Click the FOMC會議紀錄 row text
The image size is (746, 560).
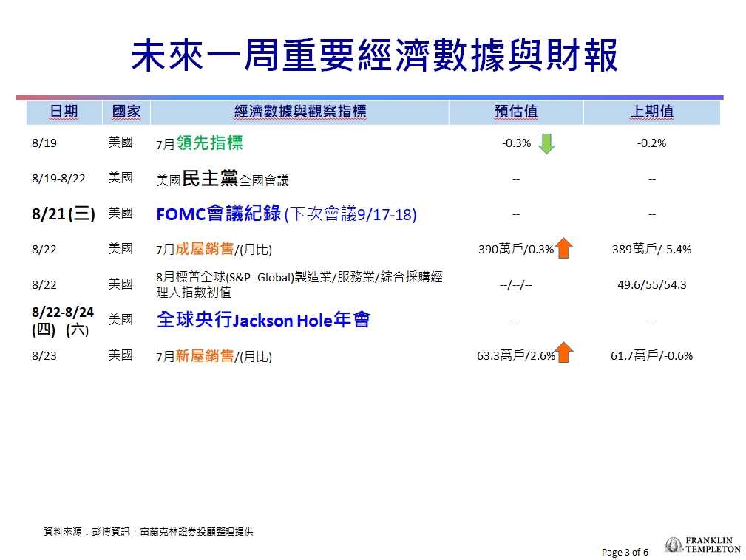(x=286, y=214)
